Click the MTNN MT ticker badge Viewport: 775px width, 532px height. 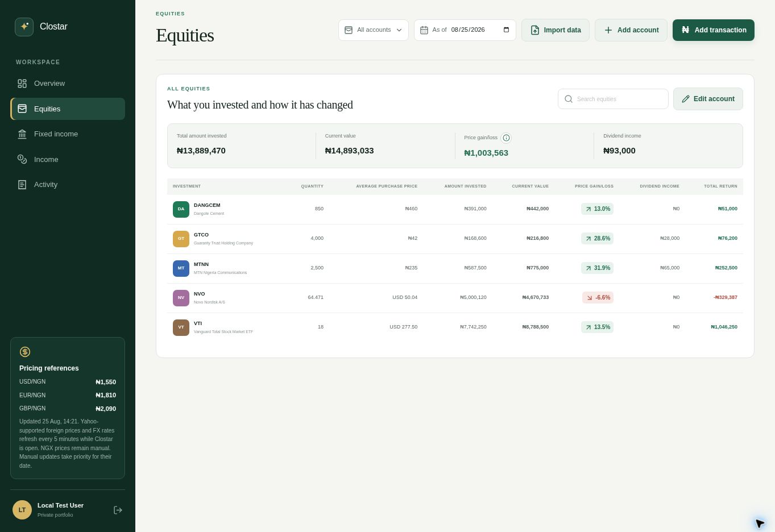181,268
